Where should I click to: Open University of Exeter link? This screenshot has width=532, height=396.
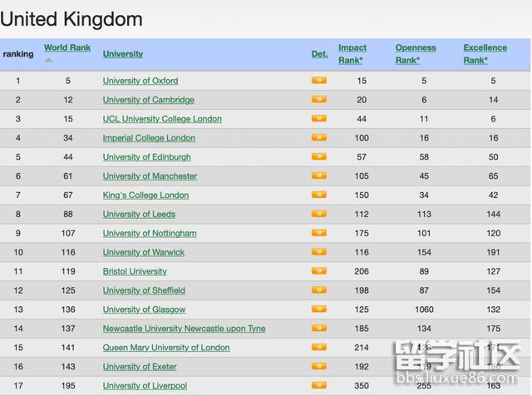(x=140, y=366)
